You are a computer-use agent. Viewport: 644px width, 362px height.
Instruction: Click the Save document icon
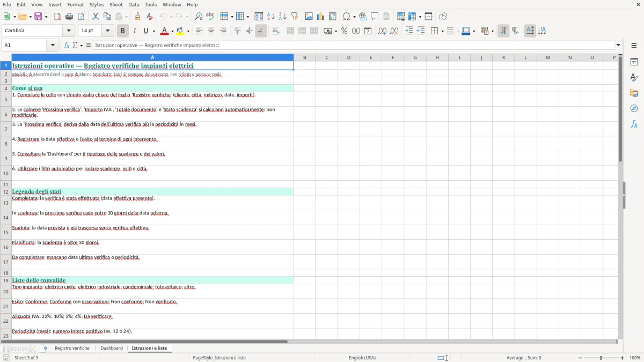coord(38,17)
